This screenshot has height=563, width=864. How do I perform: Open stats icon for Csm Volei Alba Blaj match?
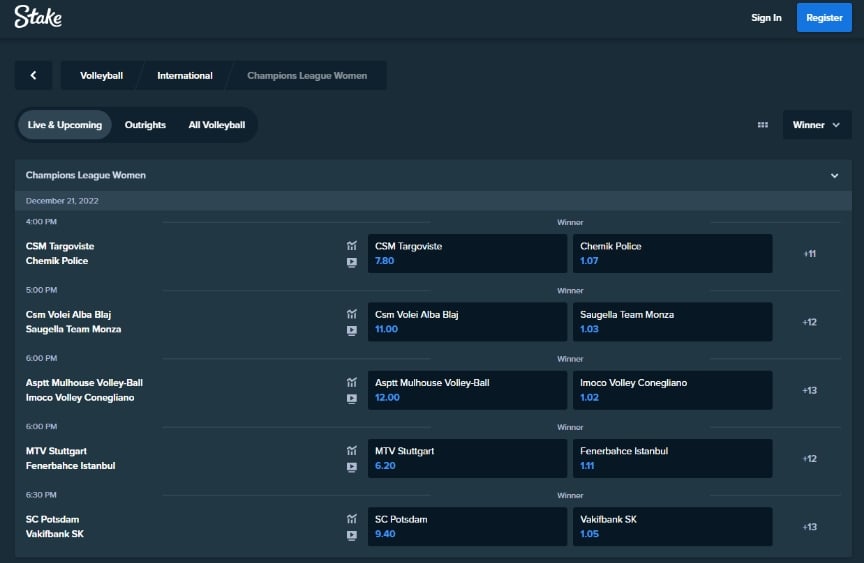[351, 314]
